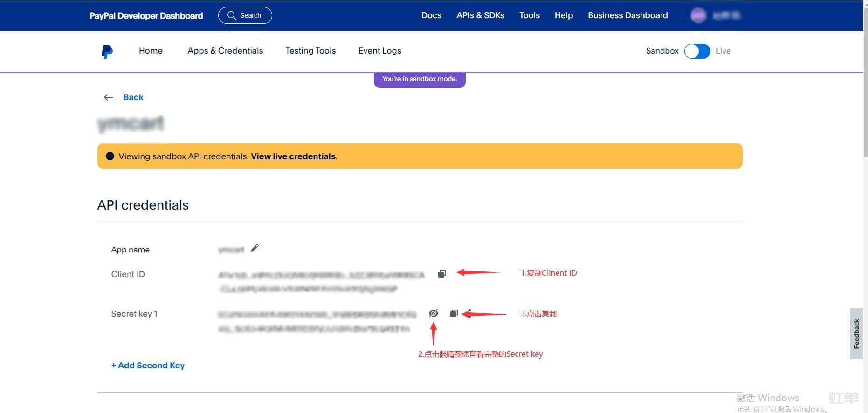
Task: Click the PayPal Developer Dashboard title
Action: [x=146, y=16]
